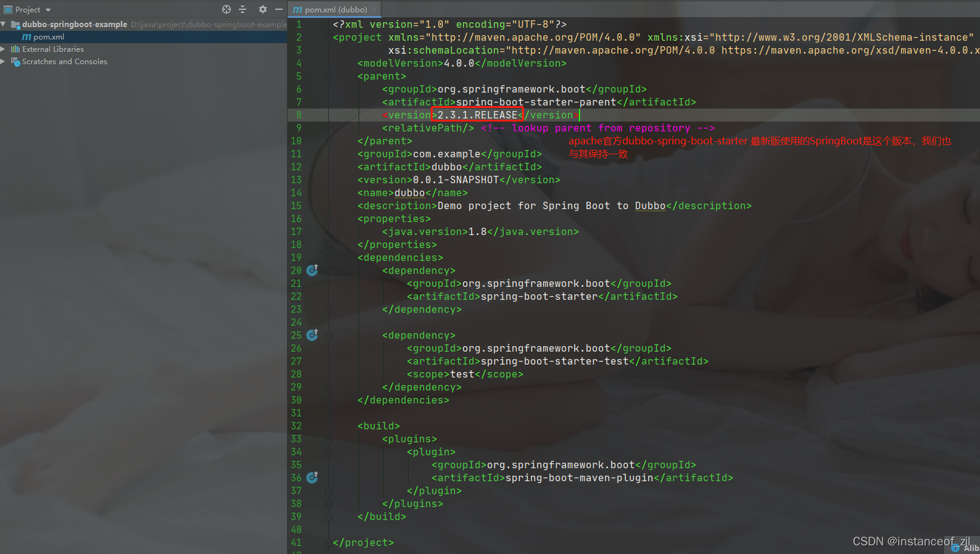980x554 pixels.
Task: Fold the parent block at line 5
Action: tap(328, 76)
